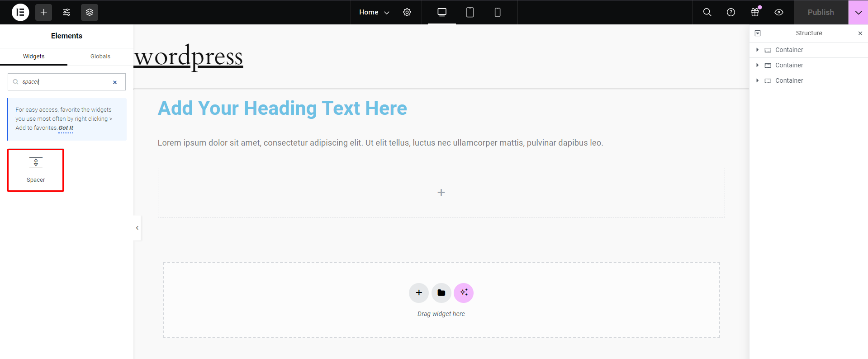Preview changes with the eye icon
The height and width of the screenshot is (359, 868).
coord(779,12)
